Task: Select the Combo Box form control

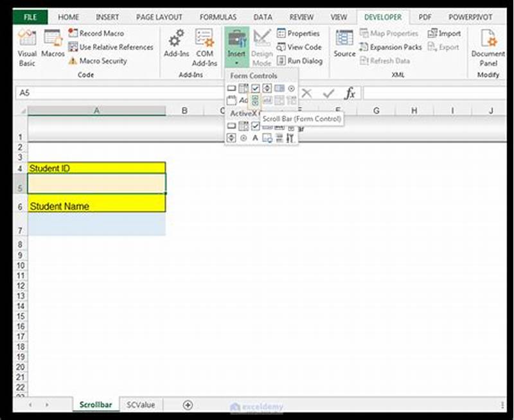Action: [244, 88]
